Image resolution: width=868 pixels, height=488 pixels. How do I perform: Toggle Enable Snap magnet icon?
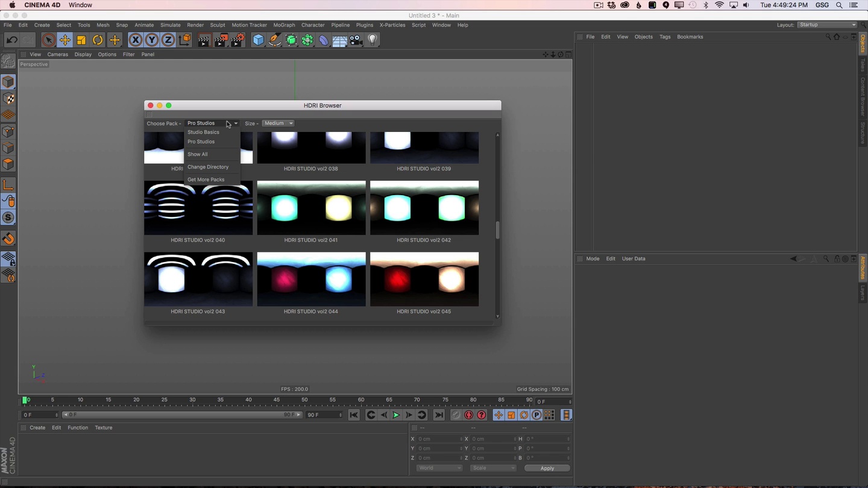click(x=8, y=239)
